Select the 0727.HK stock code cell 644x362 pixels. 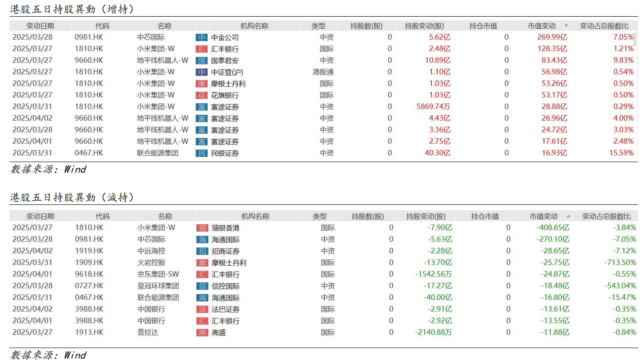point(89,286)
